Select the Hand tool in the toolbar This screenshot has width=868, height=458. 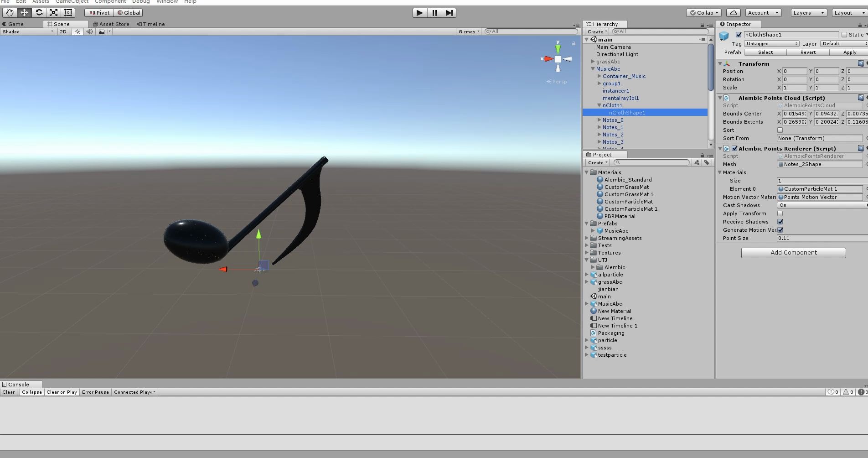(x=9, y=12)
